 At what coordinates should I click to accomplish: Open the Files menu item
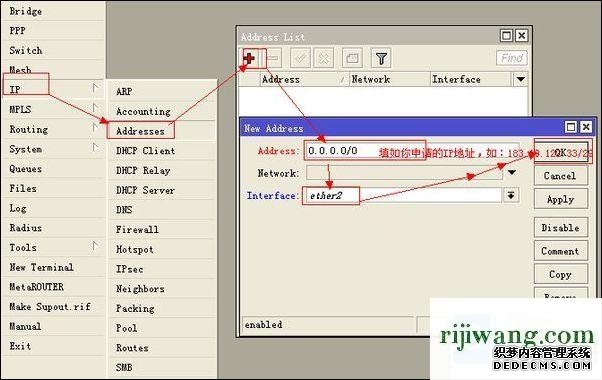click(x=53, y=188)
